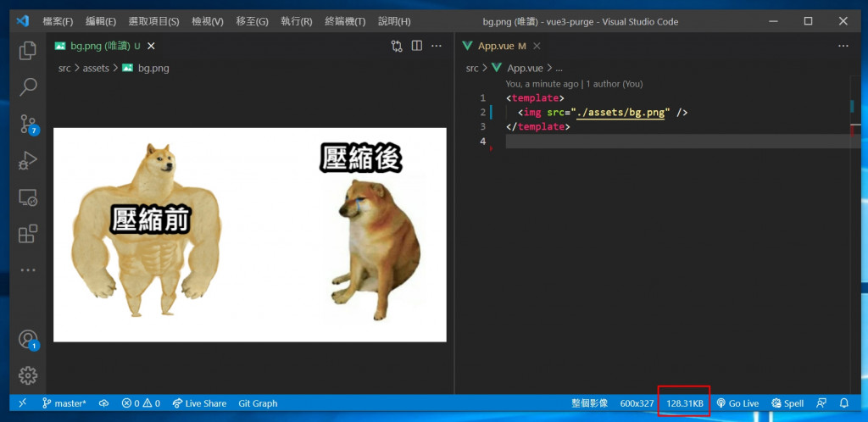Open changes for bg.png editor
This screenshot has height=422, width=868.
397,46
